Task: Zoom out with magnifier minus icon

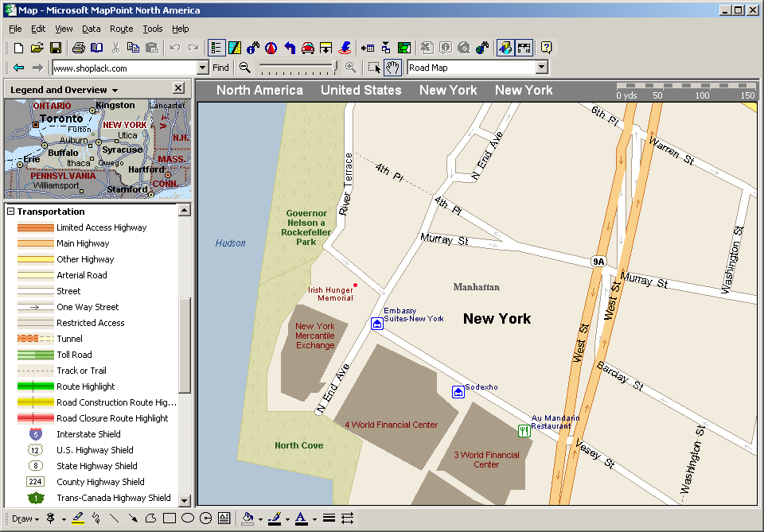Action: click(245, 68)
